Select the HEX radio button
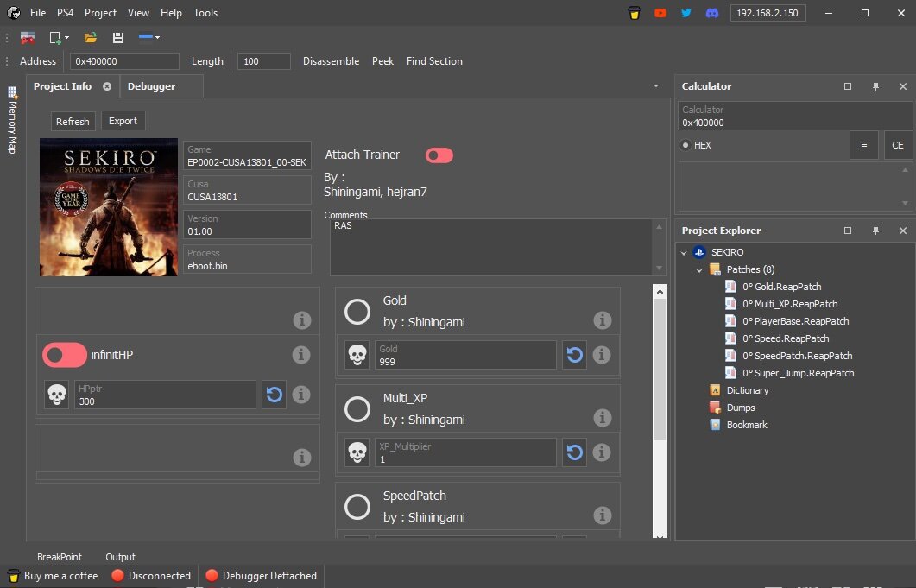The height and width of the screenshot is (588, 916). point(686,145)
